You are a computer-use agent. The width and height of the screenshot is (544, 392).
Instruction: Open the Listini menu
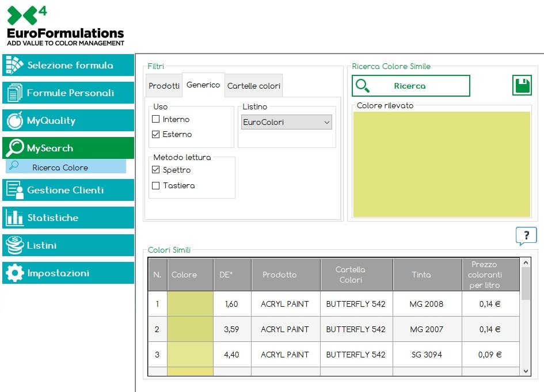point(68,245)
